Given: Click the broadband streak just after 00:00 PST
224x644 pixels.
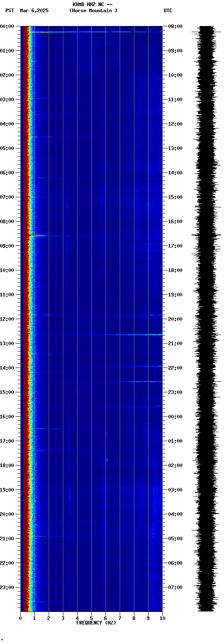Looking at the screenshot, I should point(96,32).
